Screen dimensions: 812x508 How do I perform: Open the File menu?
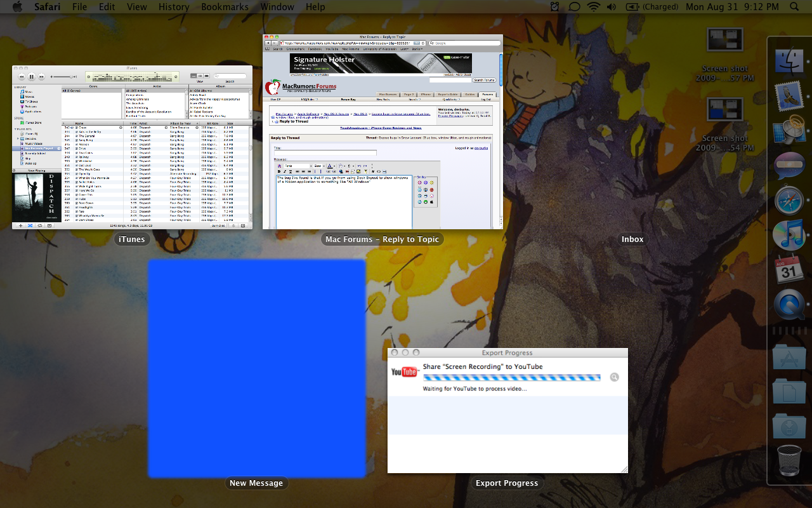[80, 7]
